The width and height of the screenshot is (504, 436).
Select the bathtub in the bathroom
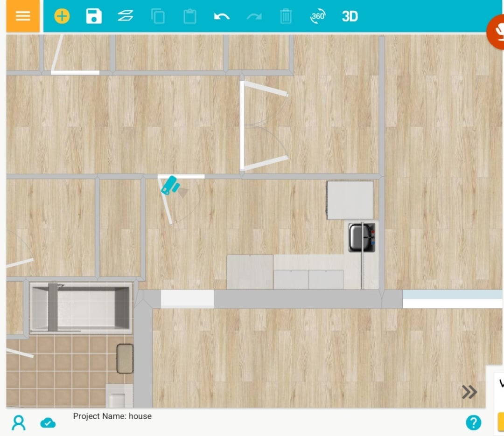[80, 308]
